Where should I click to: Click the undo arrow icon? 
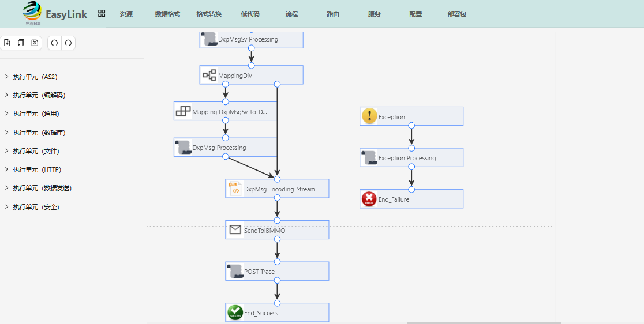coord(55,43)
